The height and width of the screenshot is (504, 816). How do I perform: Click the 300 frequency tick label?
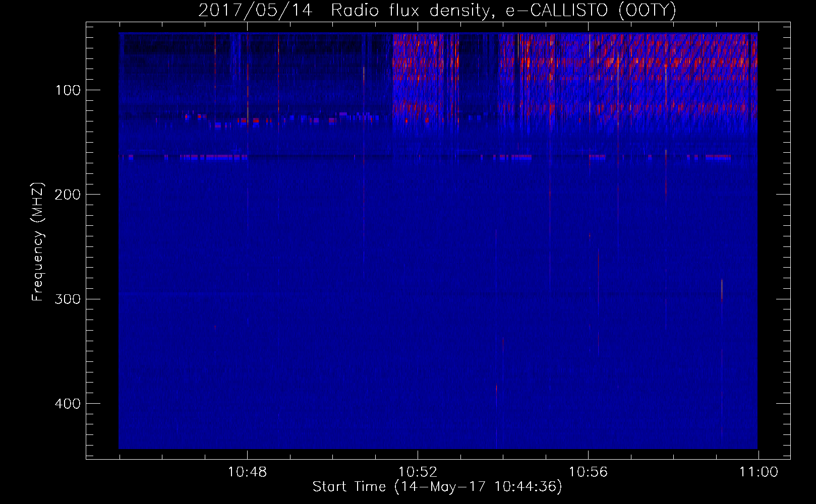coord(68,299)
